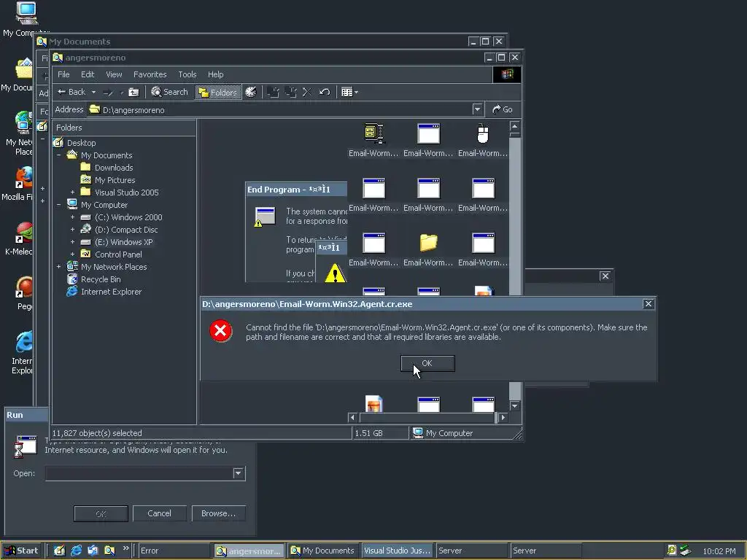Click "11,827 object(s) selected" in the status bar

pyautogui.click(x=97, y=433)
